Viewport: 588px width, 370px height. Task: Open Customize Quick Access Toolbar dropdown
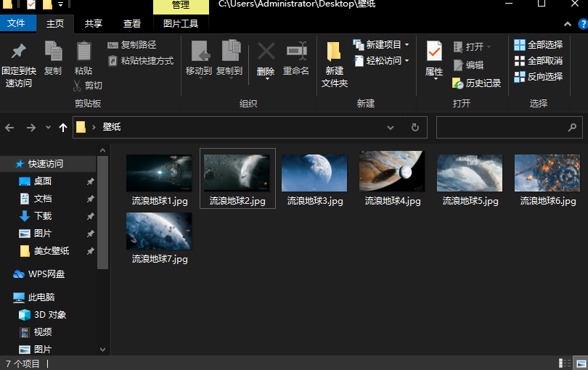(x=60, y=4)
